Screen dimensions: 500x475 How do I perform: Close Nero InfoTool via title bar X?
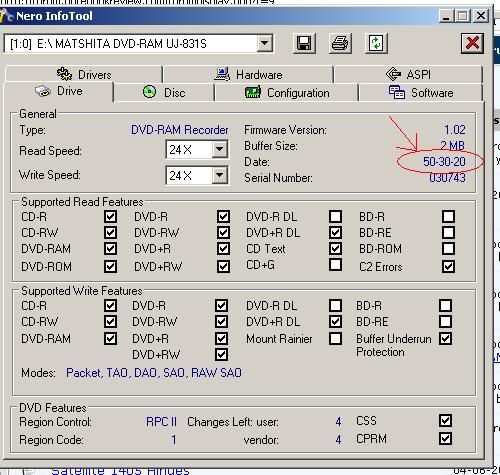(x=481, y=16)
